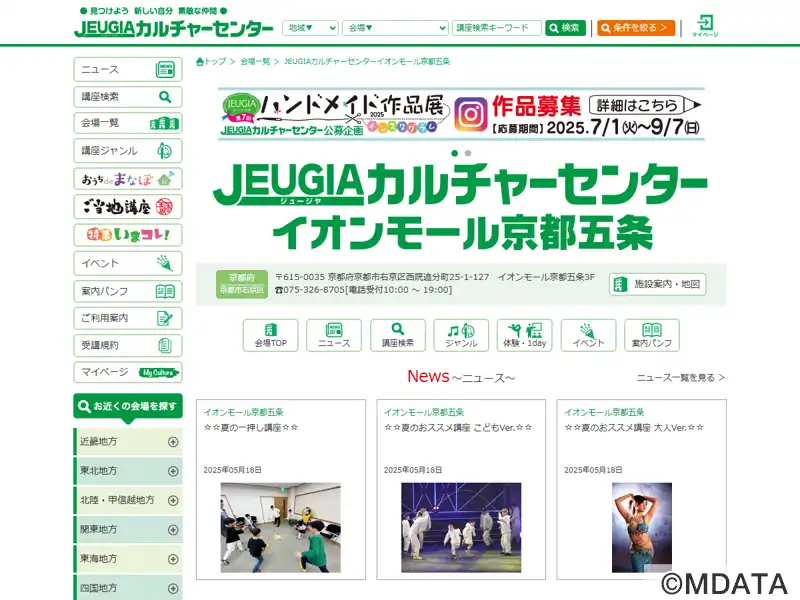The height and width of the screenshot is (600, 800).
Task: Click the ニュース icon button below address
Action: click(x=334, y=335)
